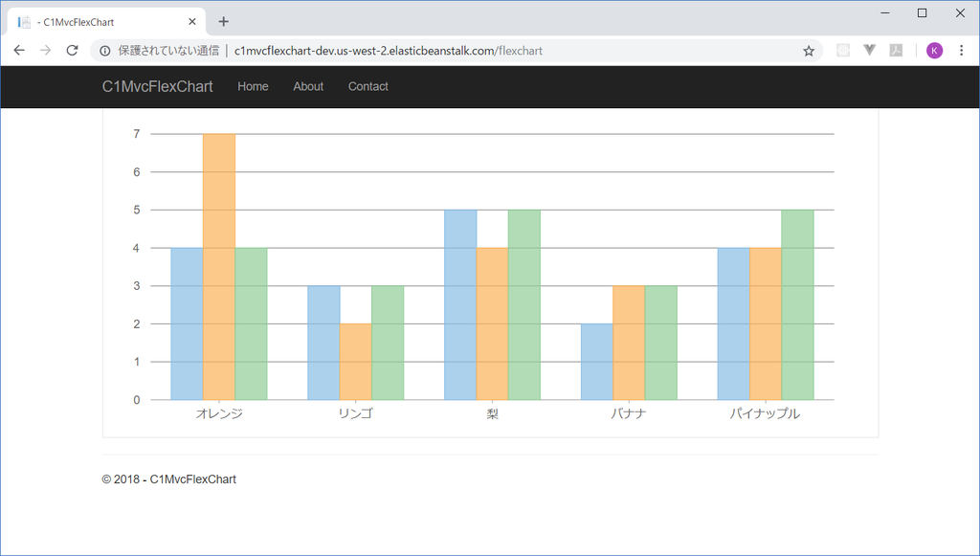Click the green bar for リンゴ
Screen dimensions: 980x556
(x=388, y=343)
